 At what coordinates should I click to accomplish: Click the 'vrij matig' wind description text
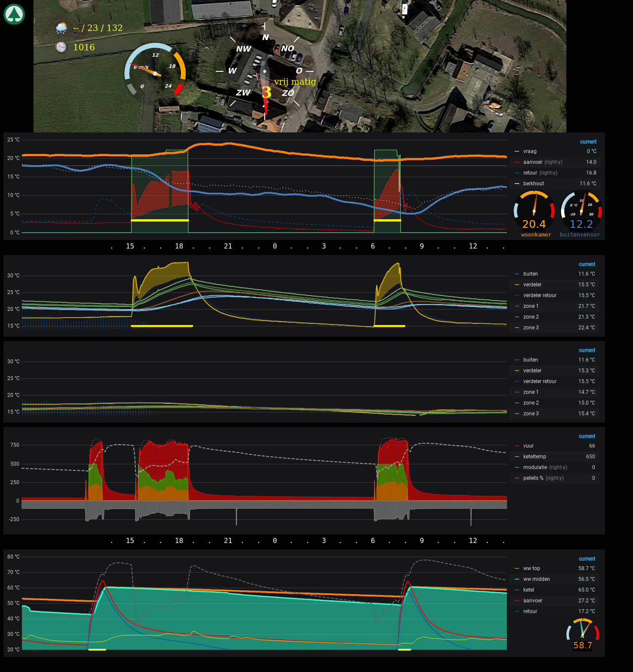click(295, 82)
